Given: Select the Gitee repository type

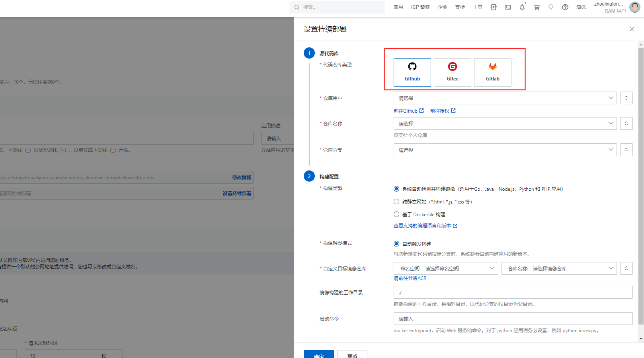Looking at the screenshot, I should pyautogui.click(x=452, y=72).
